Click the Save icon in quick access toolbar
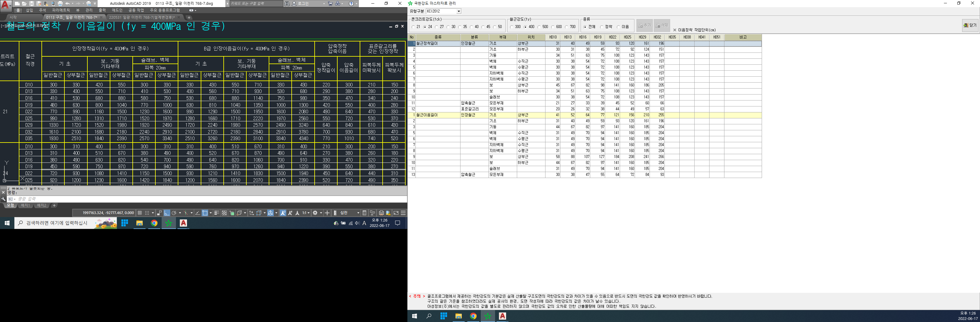The height and width of the screenshot is (322, 980). [x=32, y=3]
